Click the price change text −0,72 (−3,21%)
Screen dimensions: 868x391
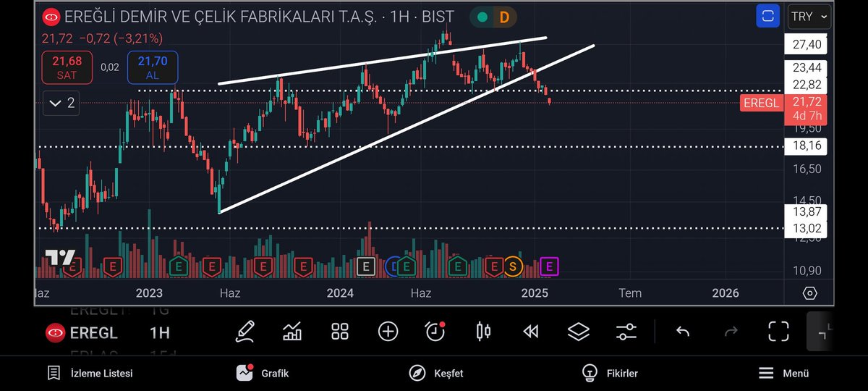pyautogui.click(x=120, y=38)
